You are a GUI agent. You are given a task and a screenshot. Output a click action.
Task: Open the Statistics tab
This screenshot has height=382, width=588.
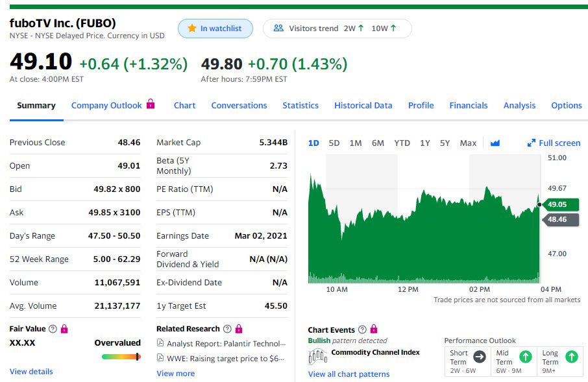pos(300,105)
